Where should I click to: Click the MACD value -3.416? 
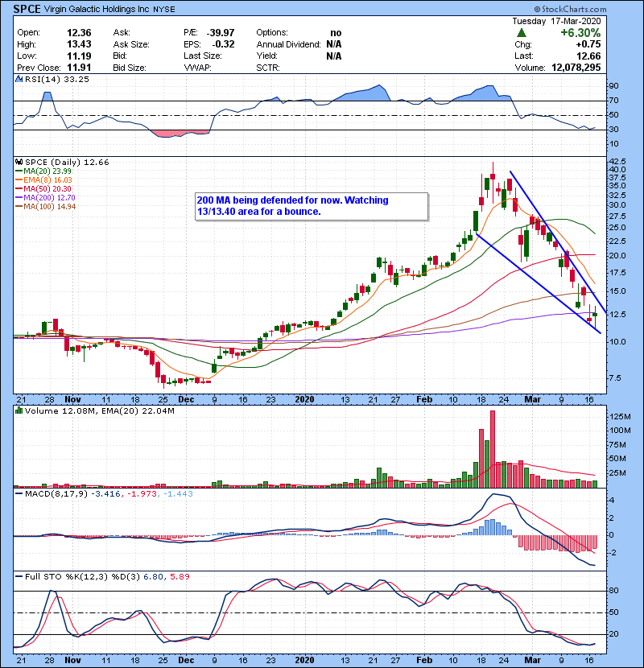point(105,494)
